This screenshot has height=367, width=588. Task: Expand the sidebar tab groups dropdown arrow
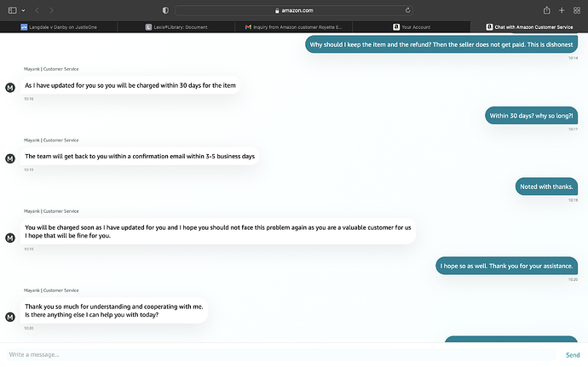click(24, 10)
